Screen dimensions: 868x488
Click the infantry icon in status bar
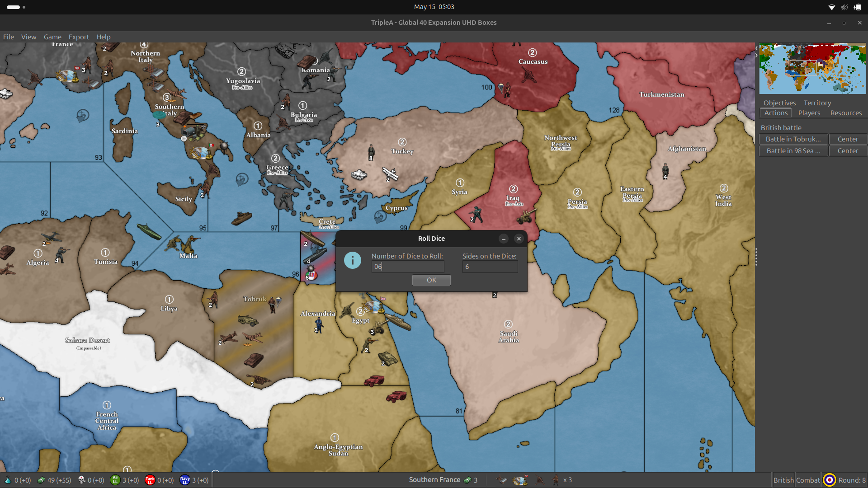(x=556, y=480)
